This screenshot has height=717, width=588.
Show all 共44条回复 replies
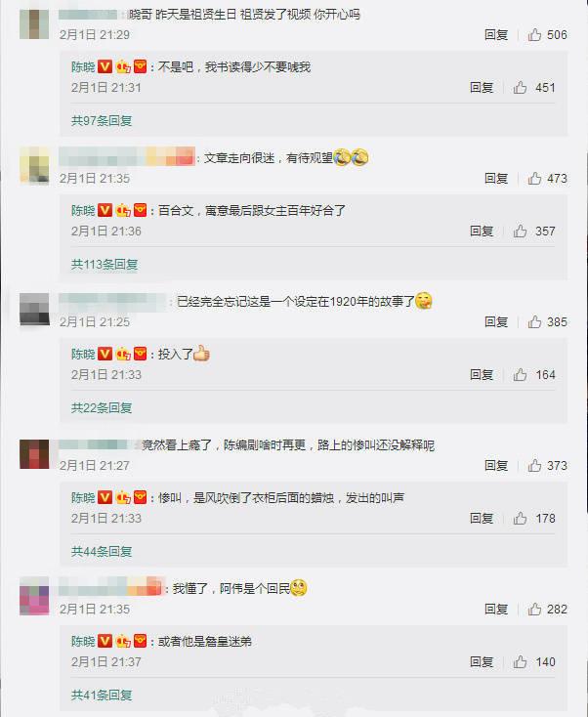click(x=102, y=552)
